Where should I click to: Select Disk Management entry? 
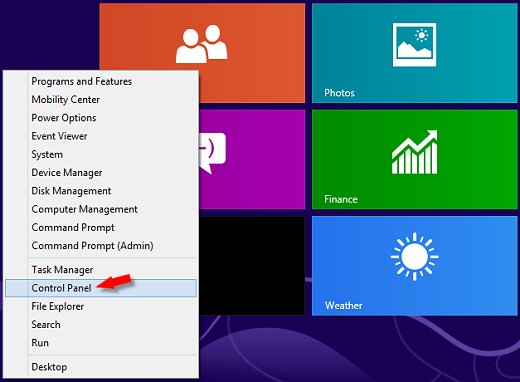point(101,191)
